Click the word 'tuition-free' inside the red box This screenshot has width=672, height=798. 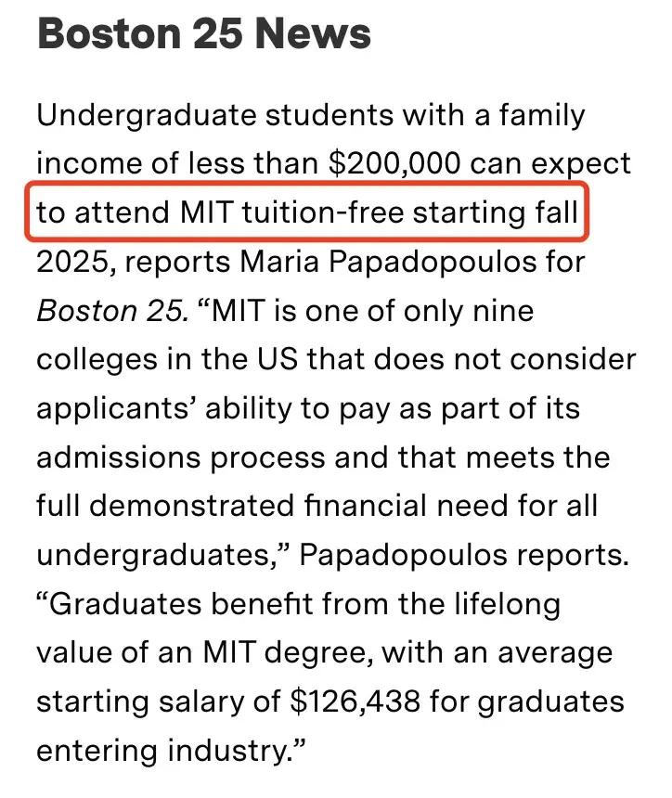coord(323,212)
